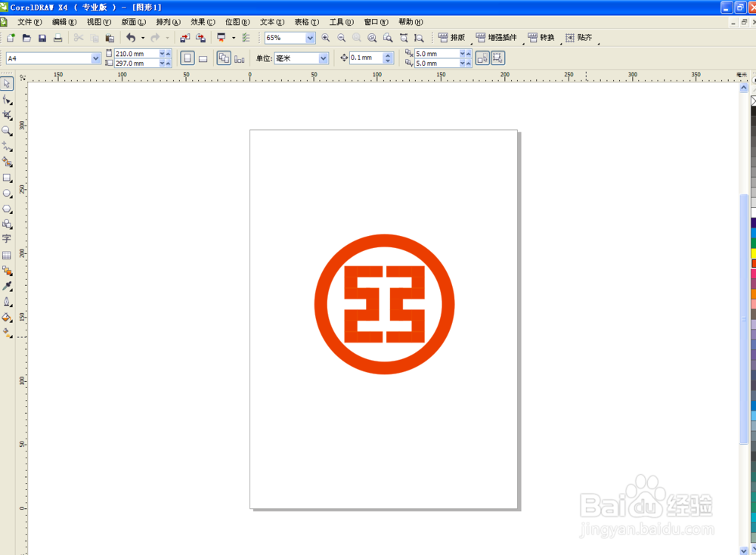Image resolution: width=756 pixels, height=555 pixels.
Task: Open the 排列 menu
Action: pos(169,22)
